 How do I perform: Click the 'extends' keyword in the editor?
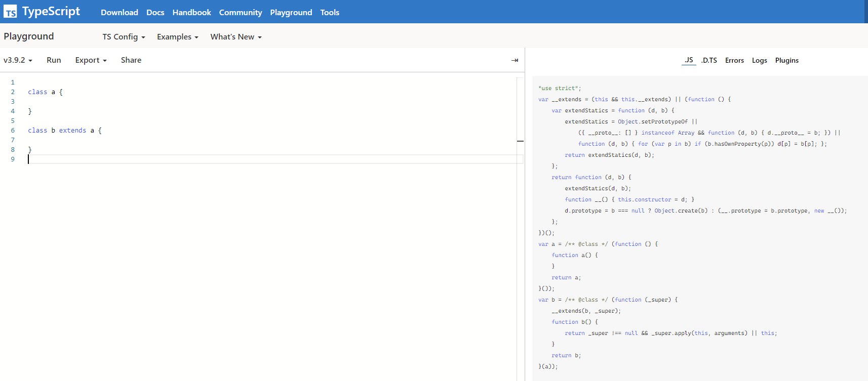(72, 131)
